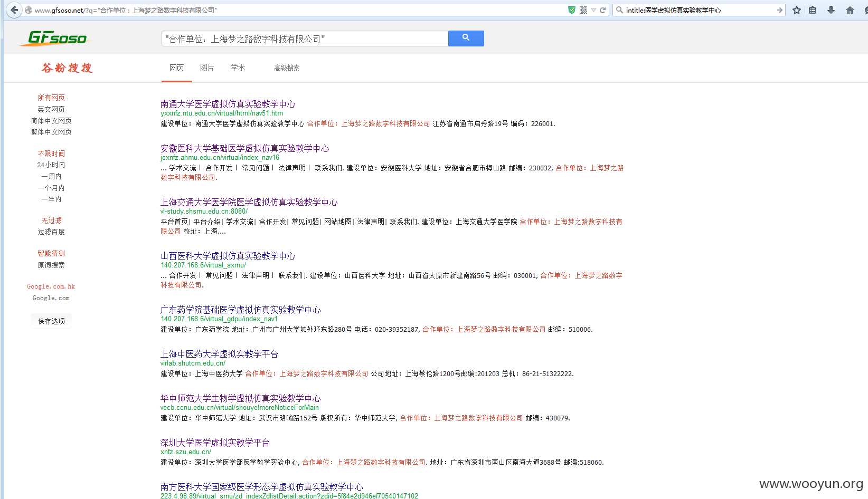Open result 安徽医科大学基础医学虚拟仿真实验教学中心

point(245,148)
